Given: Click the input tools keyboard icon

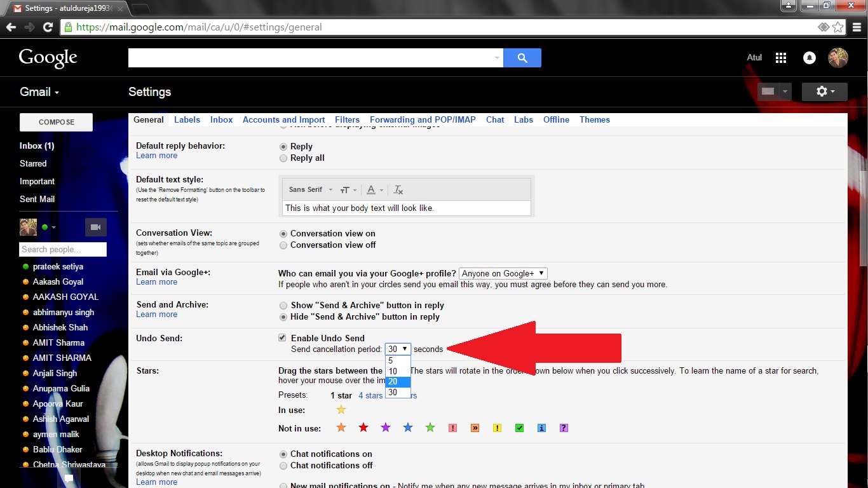Looking at the screenshot, I should (x=768, y=91).
